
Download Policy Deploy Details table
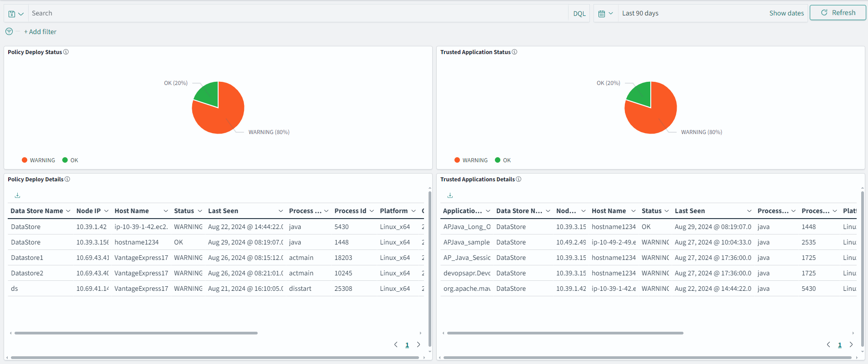[17, 195]
